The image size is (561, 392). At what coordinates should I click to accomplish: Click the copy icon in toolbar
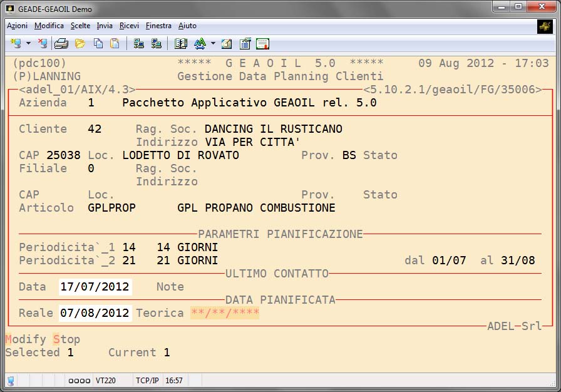click(x=98, y=43)
